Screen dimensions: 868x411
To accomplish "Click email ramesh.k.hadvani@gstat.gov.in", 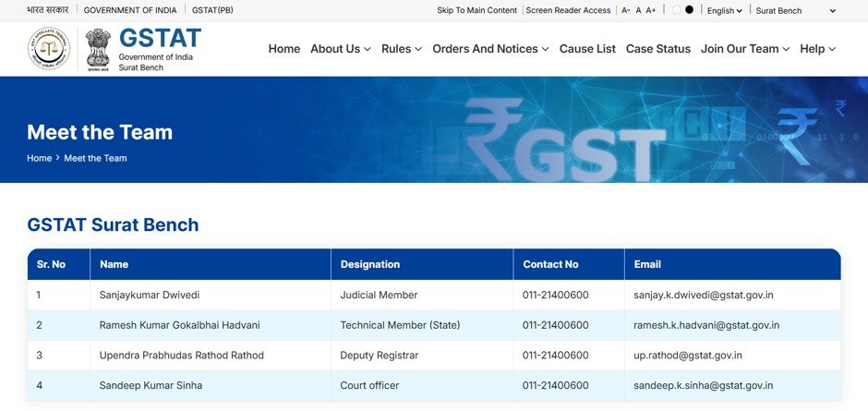I will (706, 325).
